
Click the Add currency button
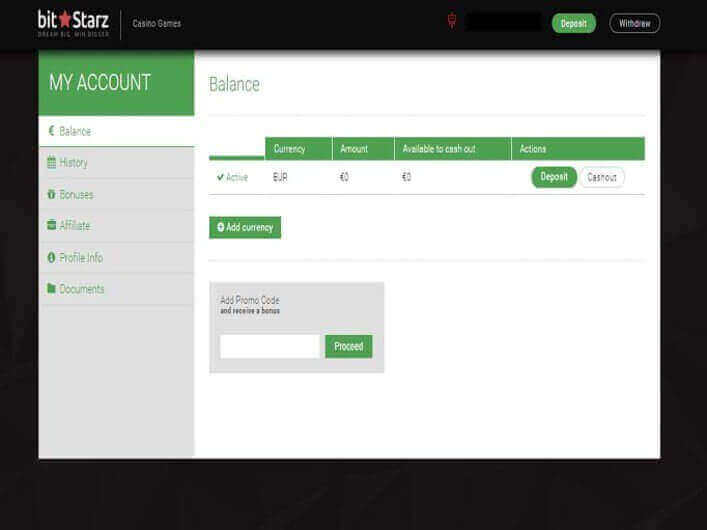pos(245,227)
